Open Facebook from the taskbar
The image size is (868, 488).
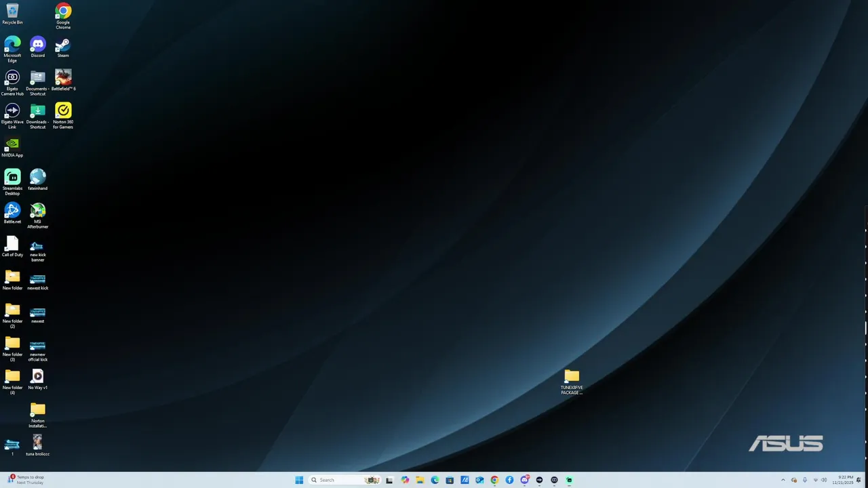pyautogui.click(x=509, y=480)
